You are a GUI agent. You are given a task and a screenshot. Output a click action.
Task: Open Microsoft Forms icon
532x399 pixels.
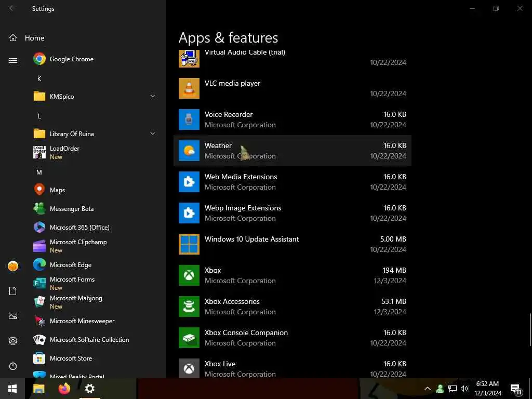(x=39, y=283)
